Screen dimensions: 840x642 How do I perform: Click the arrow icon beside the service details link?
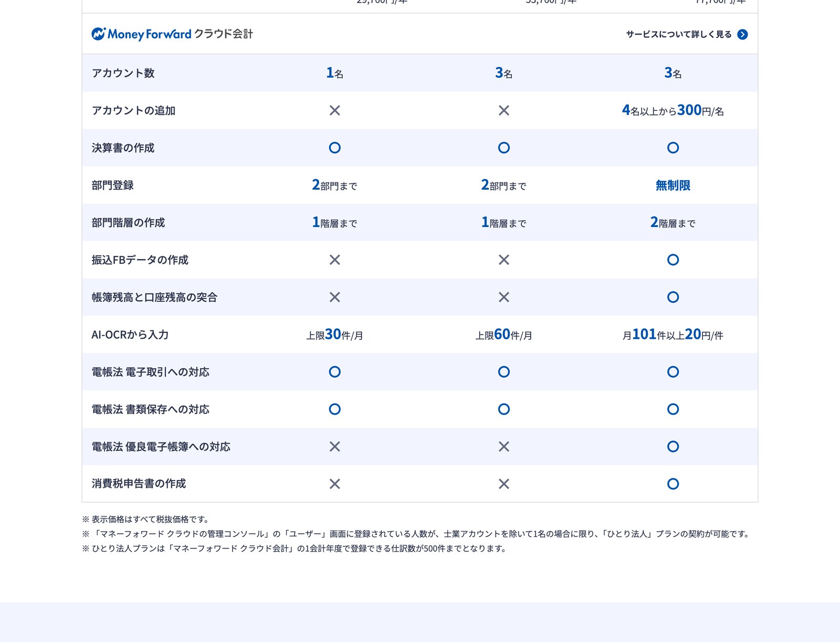click(742, 34)
